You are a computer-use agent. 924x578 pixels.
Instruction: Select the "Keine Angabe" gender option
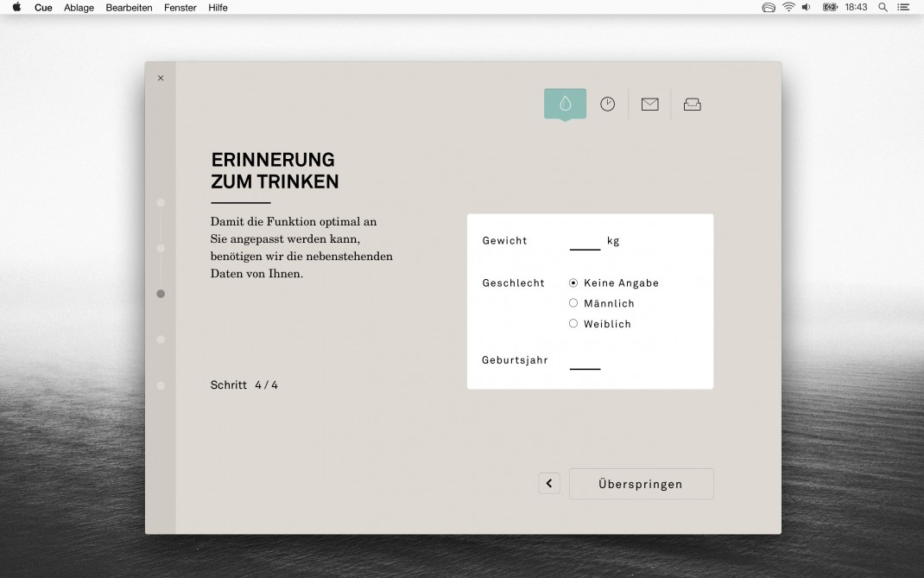[573, 283]
